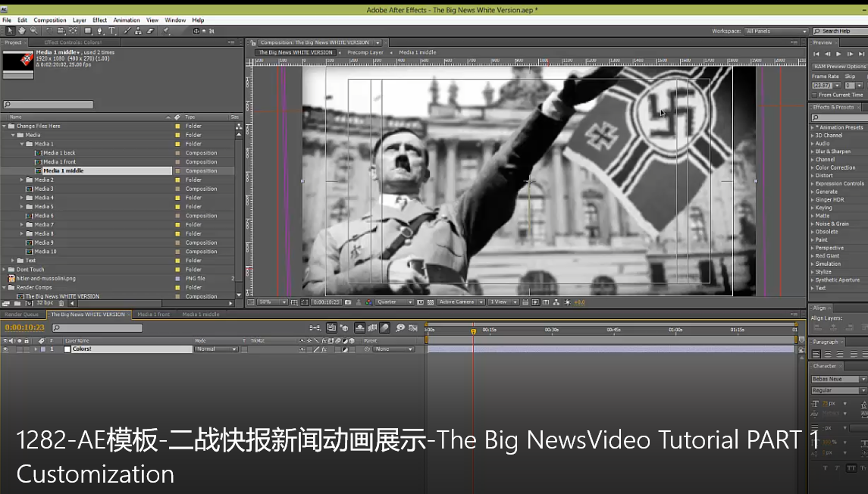
Task: Click the RAM Preview Options label
Action: click(x=840, y=67)
